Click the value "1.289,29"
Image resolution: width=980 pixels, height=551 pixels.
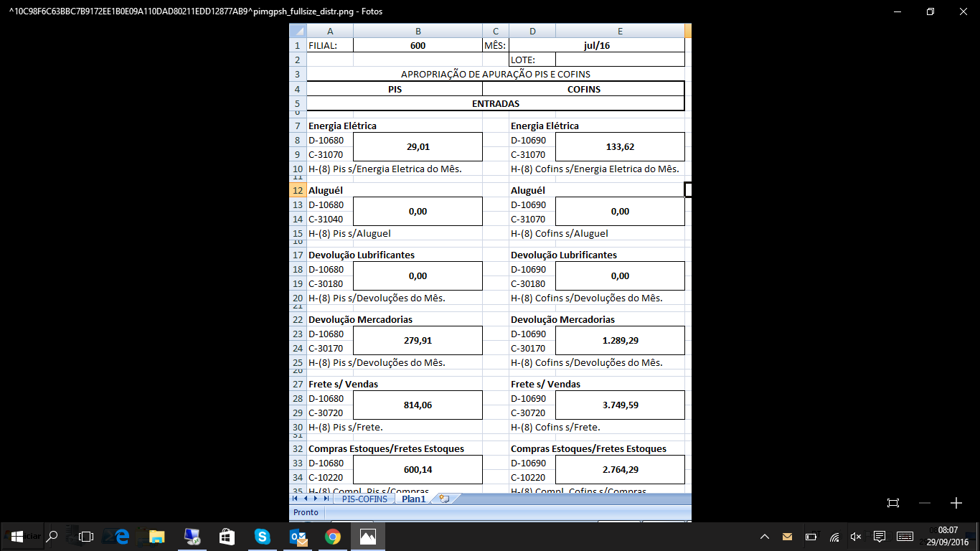pos(620,340)
